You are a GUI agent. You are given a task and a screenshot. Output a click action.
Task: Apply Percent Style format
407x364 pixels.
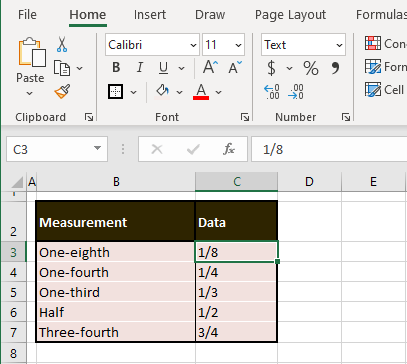click(311, 68)
